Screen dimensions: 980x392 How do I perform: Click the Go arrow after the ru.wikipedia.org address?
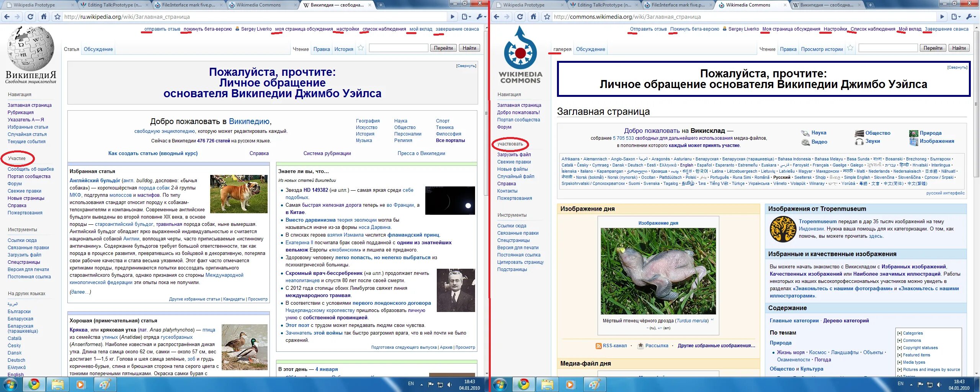coord(452,17)
